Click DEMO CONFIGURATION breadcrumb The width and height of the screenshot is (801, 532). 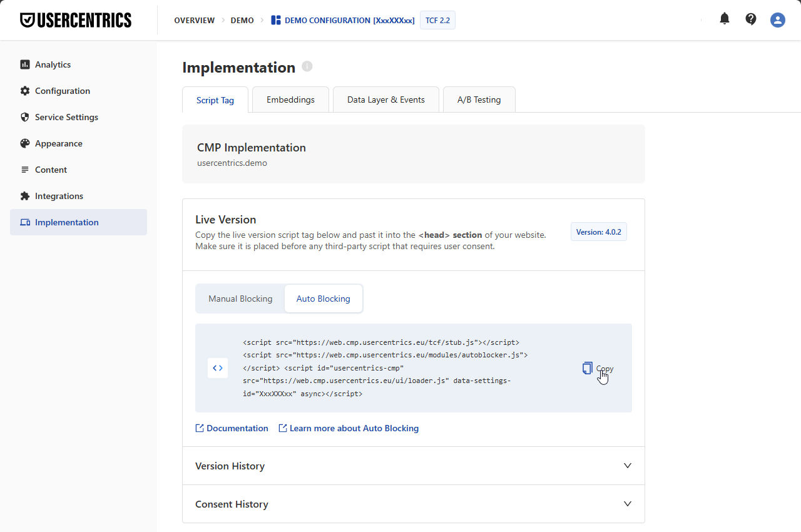point(343,20)
